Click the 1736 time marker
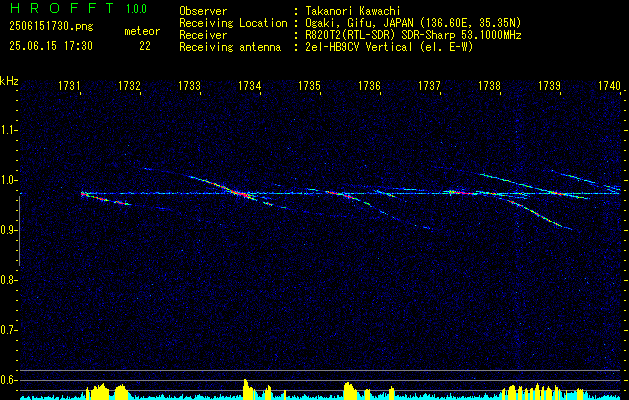The width and height of the screenshot is (629, 400). coord(369,85)
